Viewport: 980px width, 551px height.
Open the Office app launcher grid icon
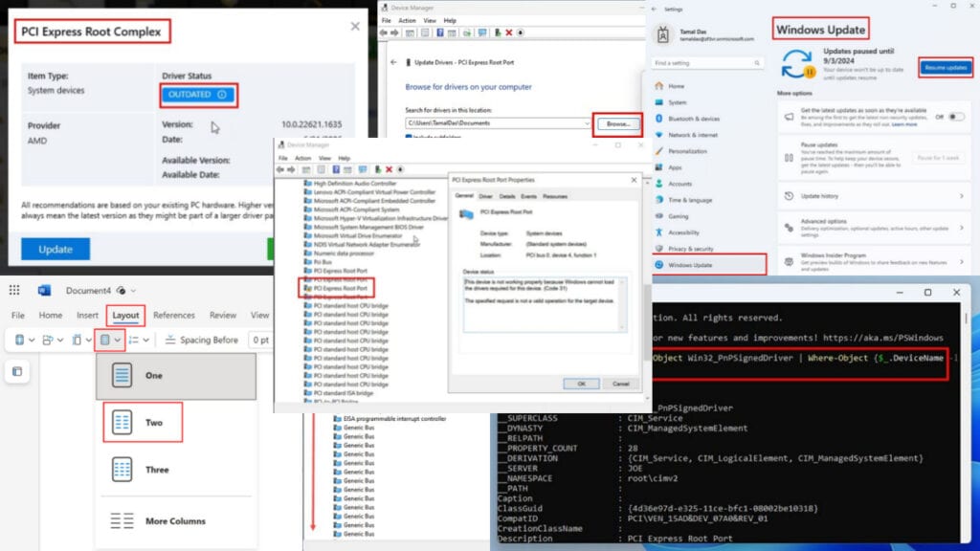pyautogui.click(x=13, y=291)
